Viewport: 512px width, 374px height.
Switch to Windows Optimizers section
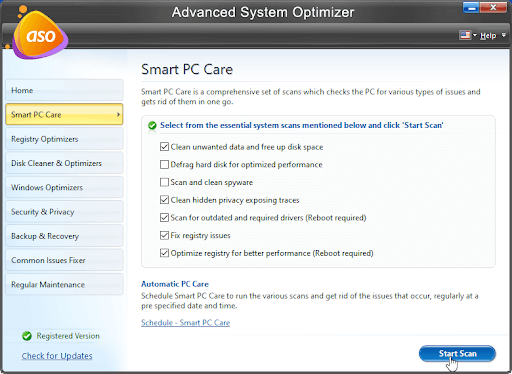point(64,187)
